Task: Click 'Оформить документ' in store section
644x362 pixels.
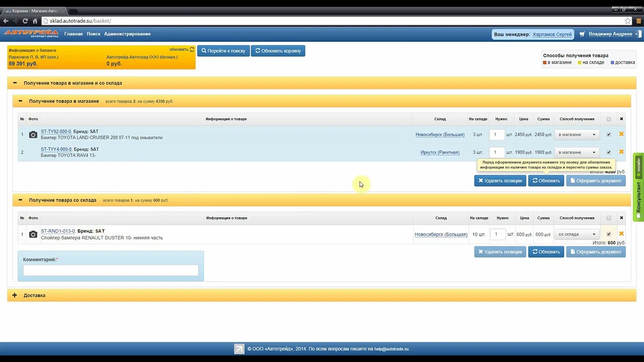Action: (596, 180)
